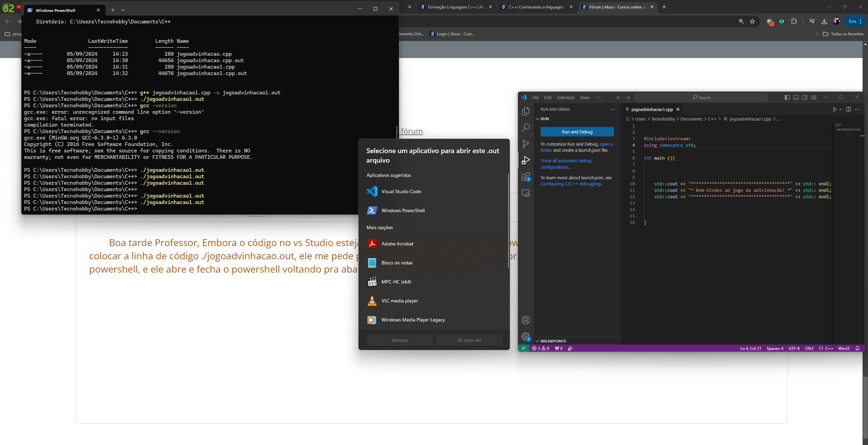Viewport: 868px width, 445px height.
Task: Switch to C++: Conhecendo a linguagem tab
Action: pyautogui.click(x=537, y=7)
